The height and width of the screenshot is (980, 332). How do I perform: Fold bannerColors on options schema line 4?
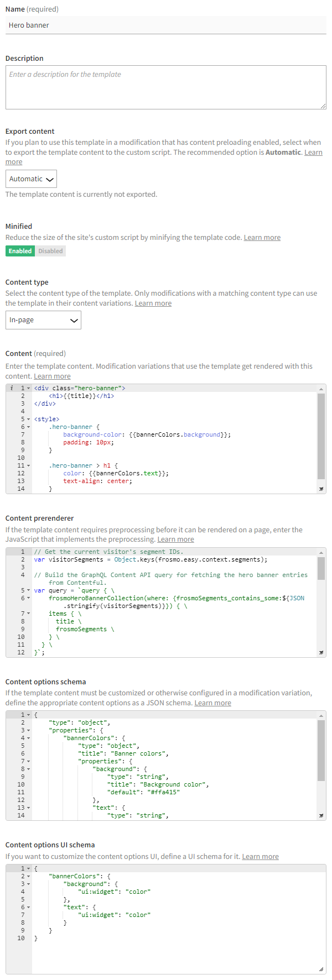coord(29,738)
